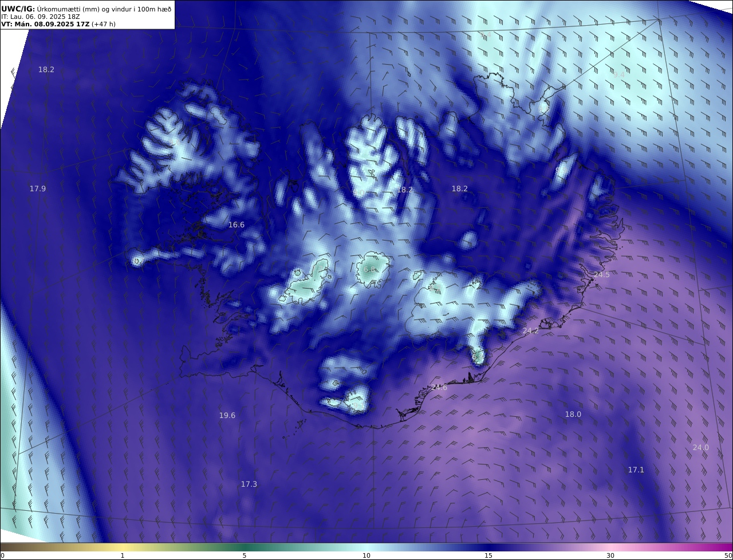733x560 pixels.
Task: Click the color scale tick label 0
Action: (x=2, y=555)
